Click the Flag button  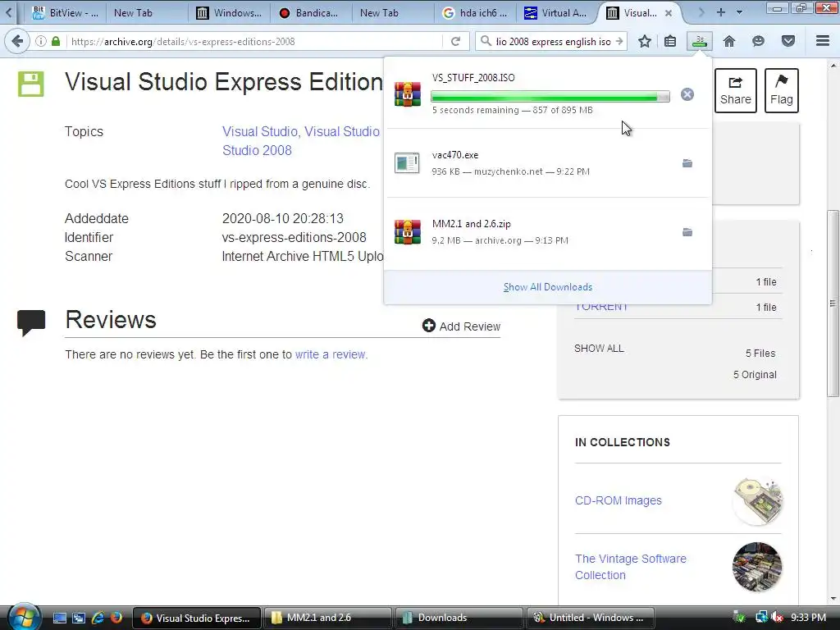click(782, 90)
